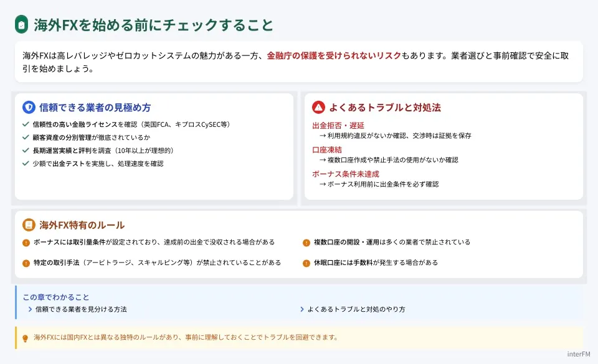598x364 pixels.
Task: Click the red 金融庁の保護を受けられないリスク text
Action: point(333,56)
